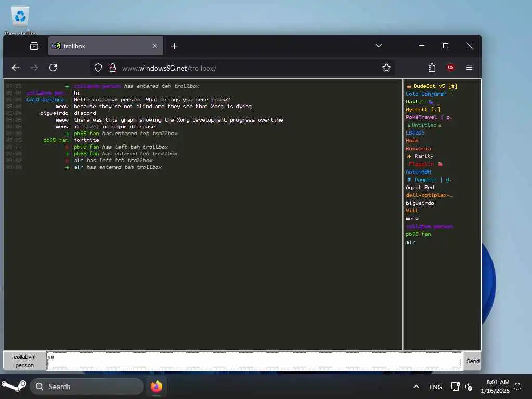Open a new browser tab
This screenshot has width=532, height=399.
coord(174,46)
